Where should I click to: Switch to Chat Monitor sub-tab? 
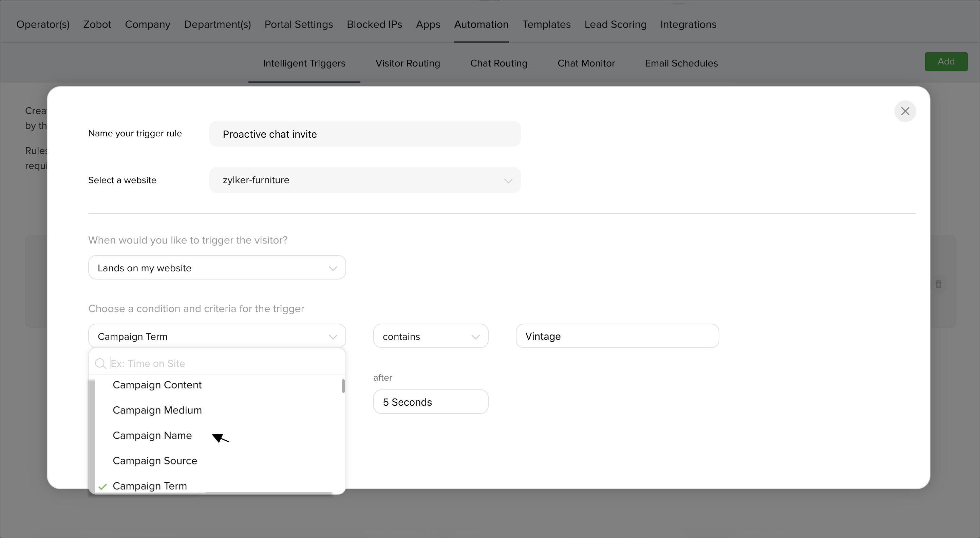coord(586,63)
